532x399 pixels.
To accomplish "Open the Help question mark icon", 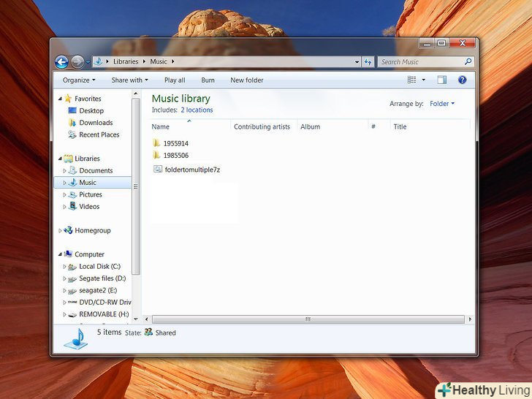I will tap(462, 80).
